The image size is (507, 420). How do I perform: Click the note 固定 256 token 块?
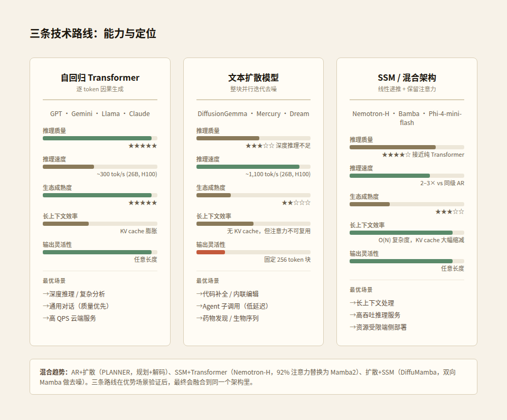[x=287, y=260]
